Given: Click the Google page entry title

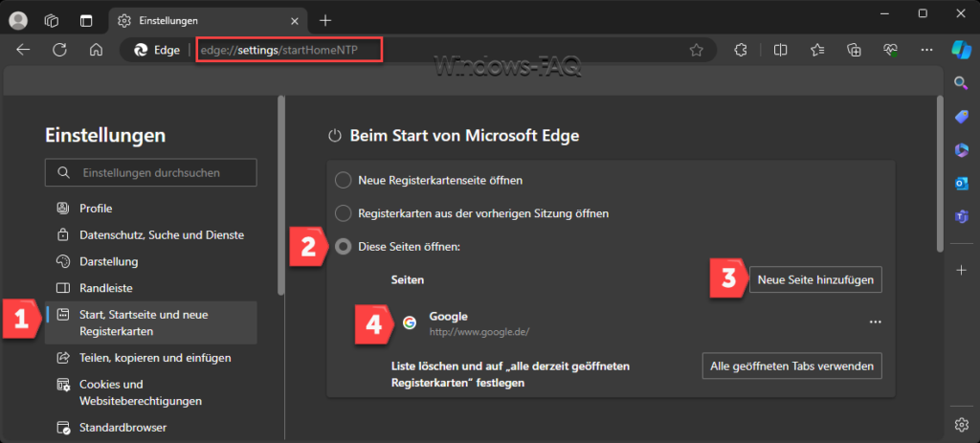Looking at the screenshot, I should (448, 316).
